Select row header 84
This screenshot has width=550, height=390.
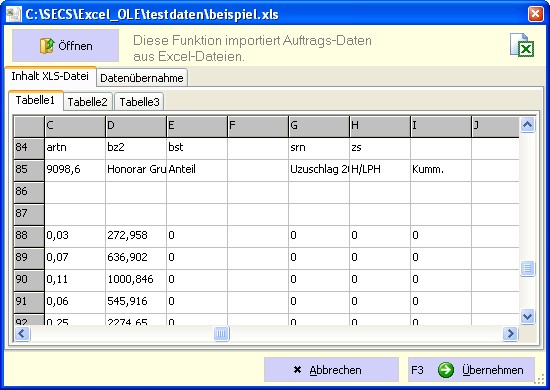pos(29,148)
